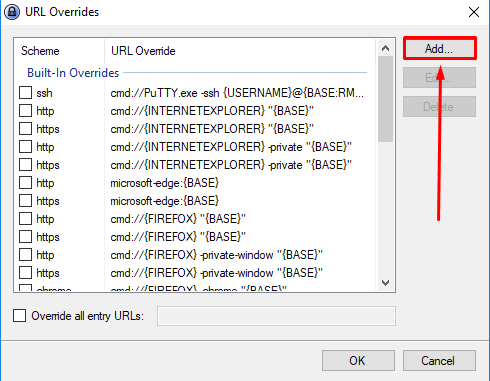Screen dimensions: 490x381
Task: Check http Internet Explorer -private override
Action: pyautogui.click(x=26, y=147)
